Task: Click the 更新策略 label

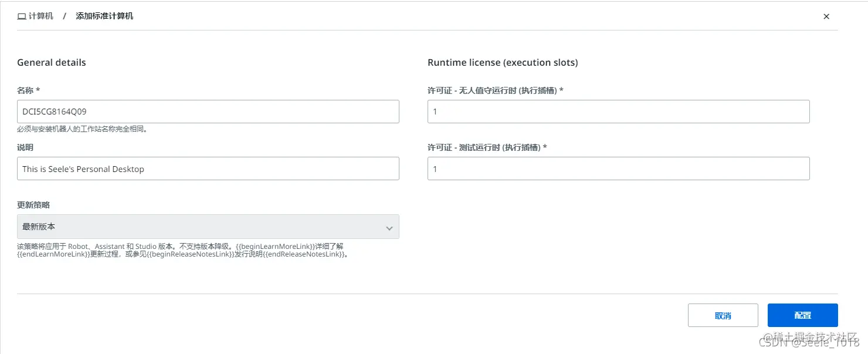Action: click(x=33, y=205)
